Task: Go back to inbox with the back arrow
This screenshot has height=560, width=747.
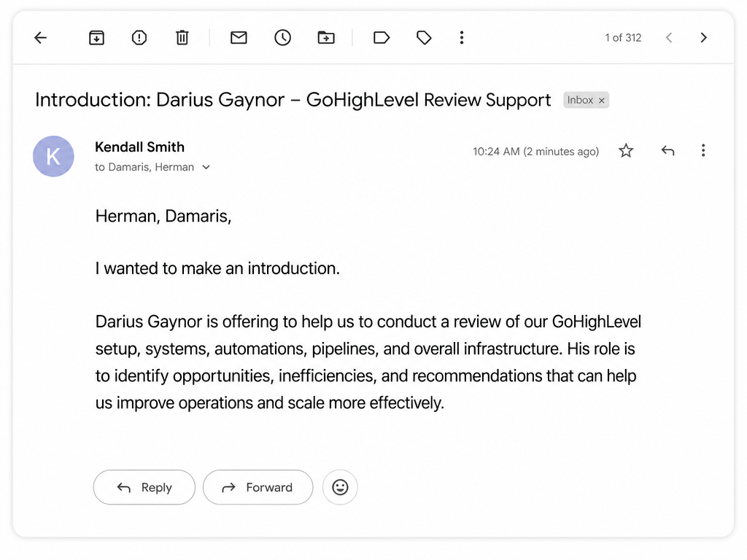Action: pyautogui.click(x=41, y=38)
